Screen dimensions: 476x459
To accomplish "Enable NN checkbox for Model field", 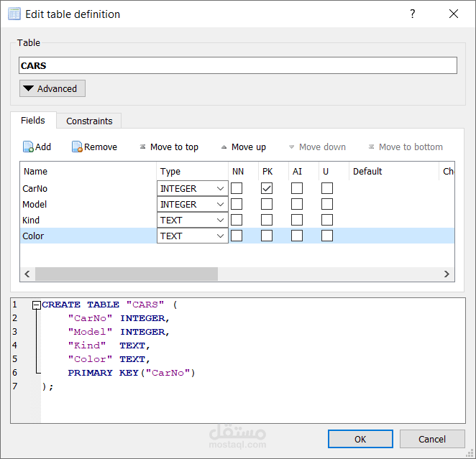I will pos(237,204).
